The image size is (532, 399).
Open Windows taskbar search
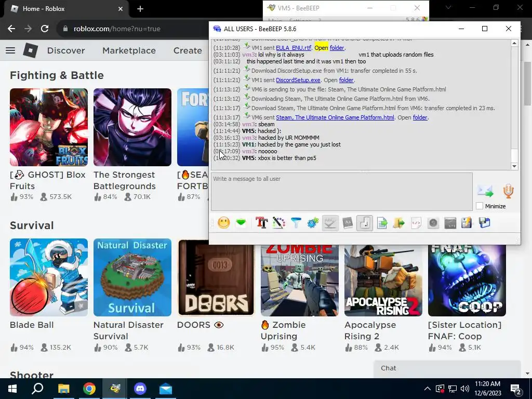pyautogui.click(x=37, y=389)
